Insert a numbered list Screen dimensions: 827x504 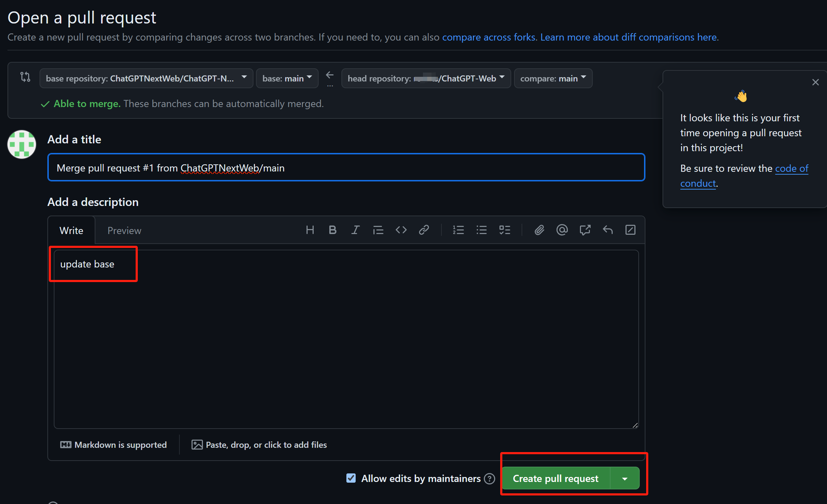[458, 230]
